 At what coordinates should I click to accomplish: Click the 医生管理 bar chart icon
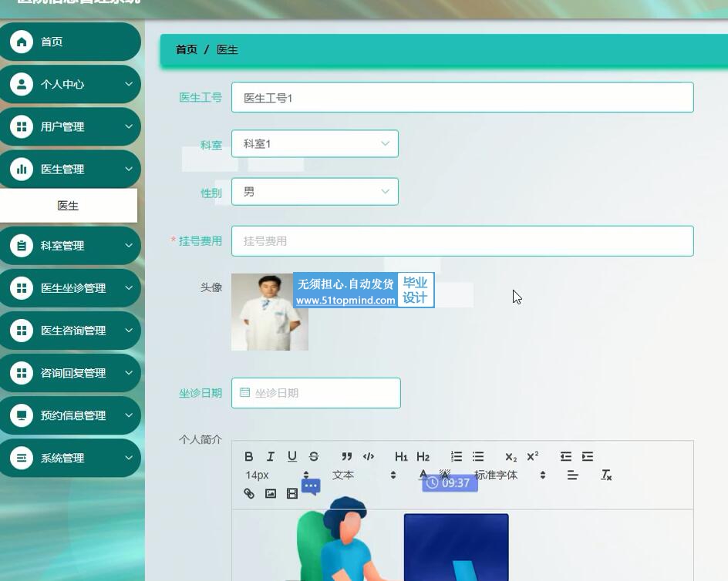(x=22, y=169)
